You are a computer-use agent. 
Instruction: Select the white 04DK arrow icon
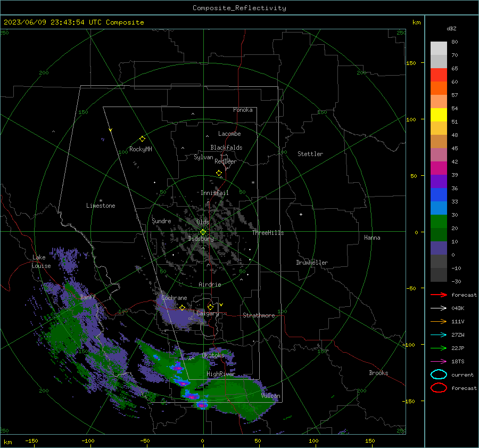click(439, 308)
